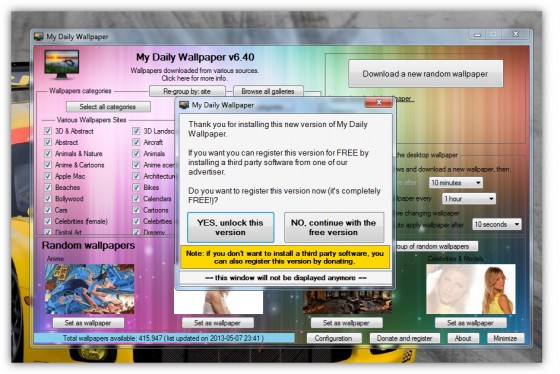Uncheck the Apple Mac category

pos(48,176)
